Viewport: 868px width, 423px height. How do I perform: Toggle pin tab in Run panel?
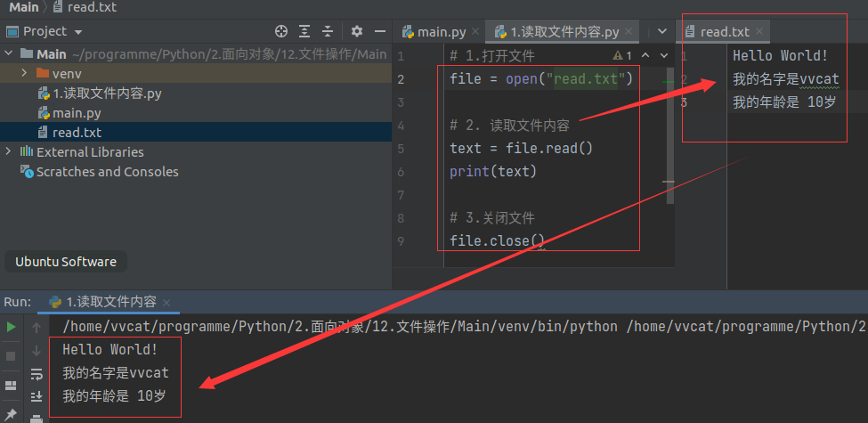(x=12, y=414)
